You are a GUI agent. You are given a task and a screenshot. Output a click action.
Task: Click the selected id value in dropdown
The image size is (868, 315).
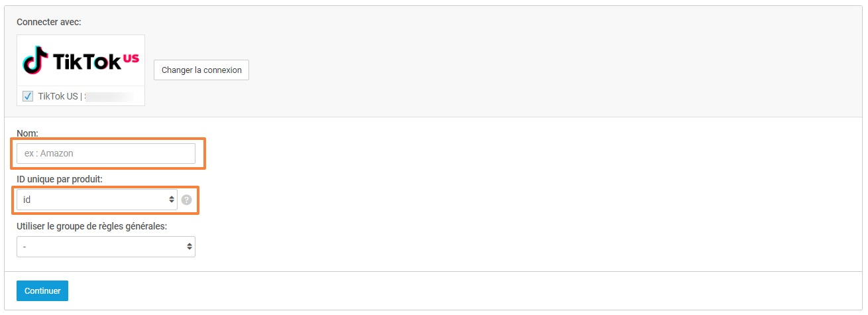(27, 200)
